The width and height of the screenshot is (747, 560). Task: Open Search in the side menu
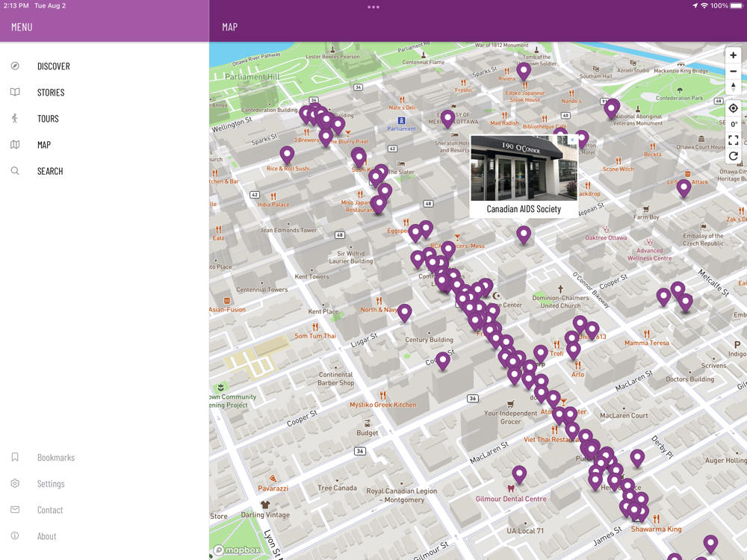pyautogui.click(x=105, y=171)
